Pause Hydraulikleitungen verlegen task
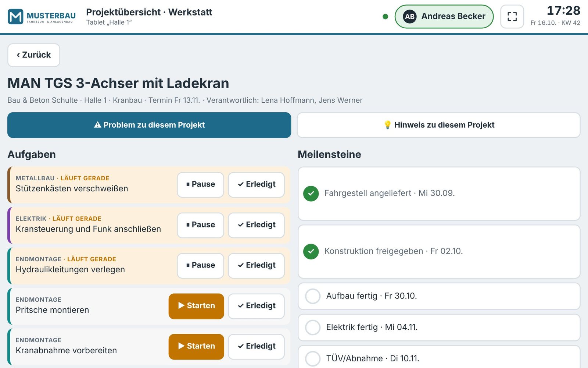This screenshot has width=588, height=368. pyautogui.click(x=201, y=266)
